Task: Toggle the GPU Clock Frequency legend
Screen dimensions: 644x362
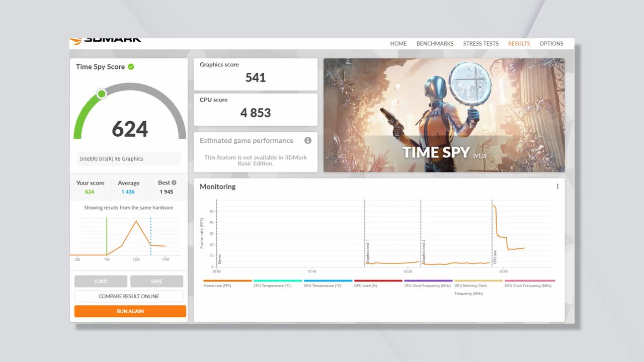Action: pos(528,286)
